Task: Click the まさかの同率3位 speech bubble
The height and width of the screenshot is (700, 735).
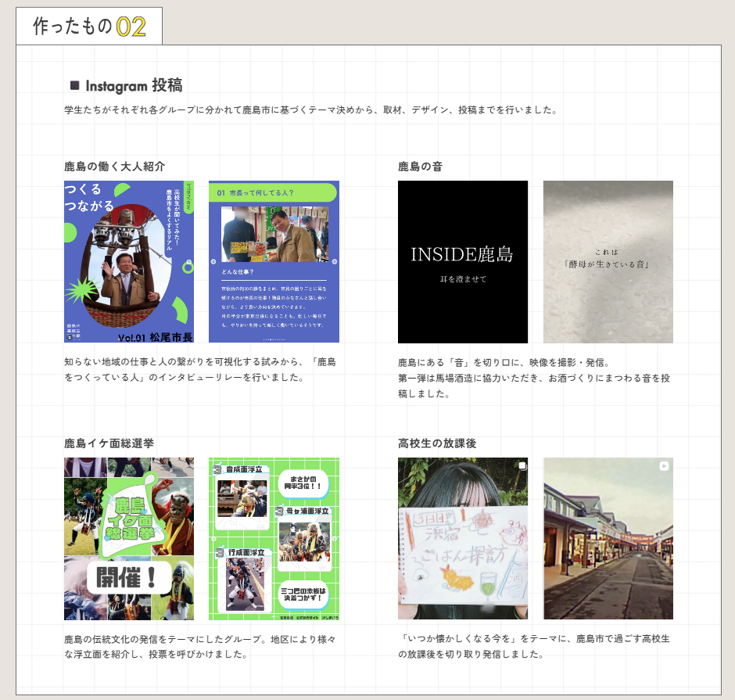Action: click(x=303, y=483)
